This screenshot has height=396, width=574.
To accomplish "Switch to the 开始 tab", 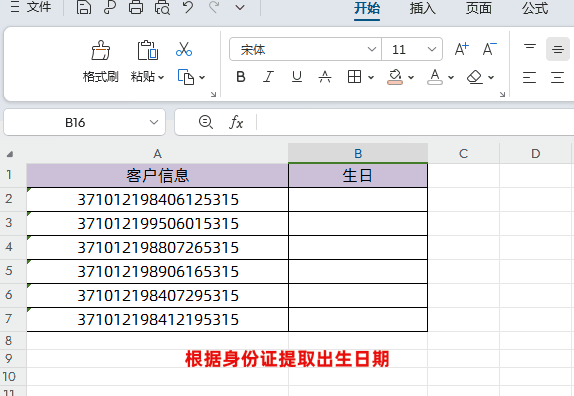I will click(x=367, y=8).
